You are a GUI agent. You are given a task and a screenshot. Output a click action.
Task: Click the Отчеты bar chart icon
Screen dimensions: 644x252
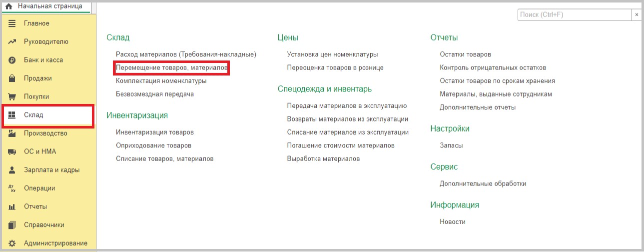[x=12, y=206]
